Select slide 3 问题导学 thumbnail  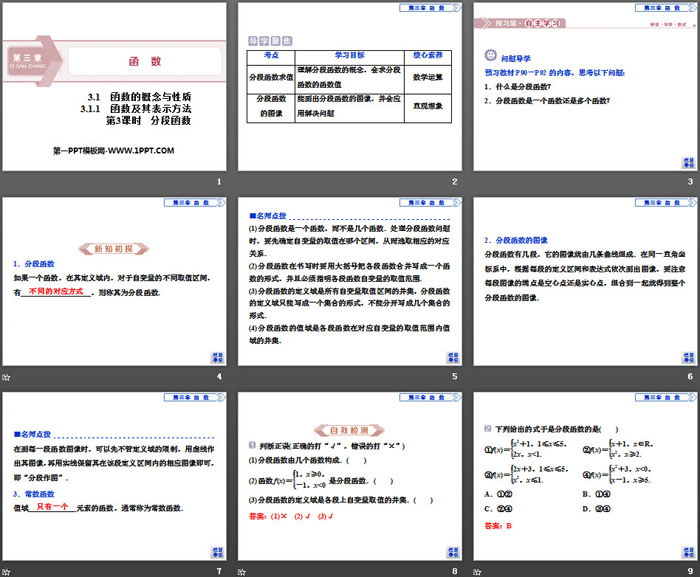tap(585, 87)
